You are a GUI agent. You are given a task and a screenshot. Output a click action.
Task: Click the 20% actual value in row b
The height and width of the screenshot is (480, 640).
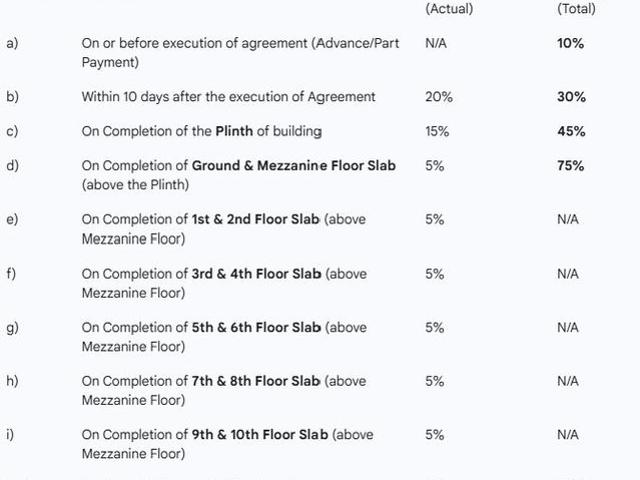[x=439, y=97]
